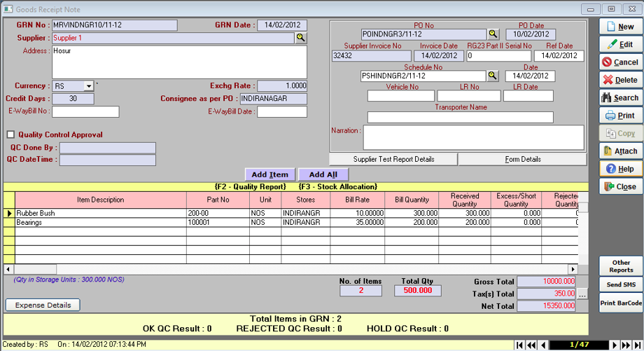The width and height of the screenshot is (644, 351).
Task: Click Bill Rate cell 35.00000
Action: (357, 222)
